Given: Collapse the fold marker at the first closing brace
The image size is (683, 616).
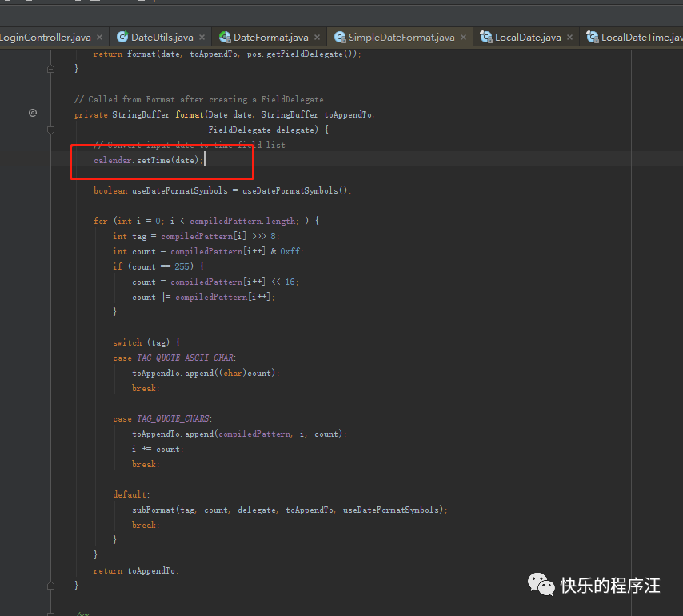Looking at the screenshot, I should coord(51,69).
